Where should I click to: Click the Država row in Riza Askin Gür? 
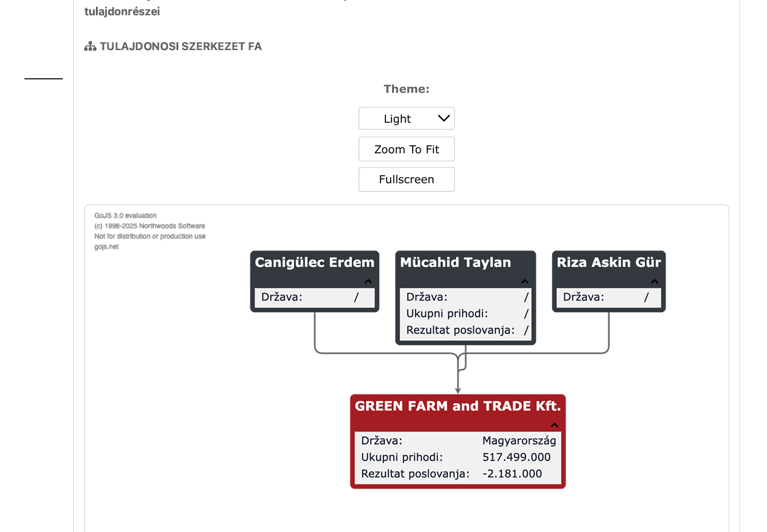608,297
